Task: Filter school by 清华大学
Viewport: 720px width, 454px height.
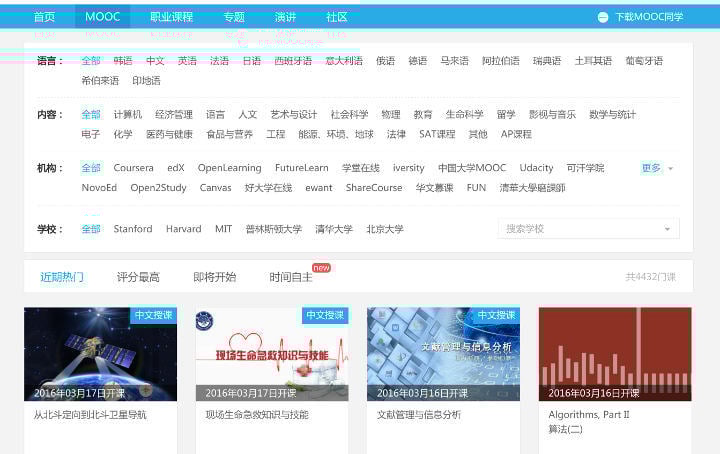Action: coord(334,229)
